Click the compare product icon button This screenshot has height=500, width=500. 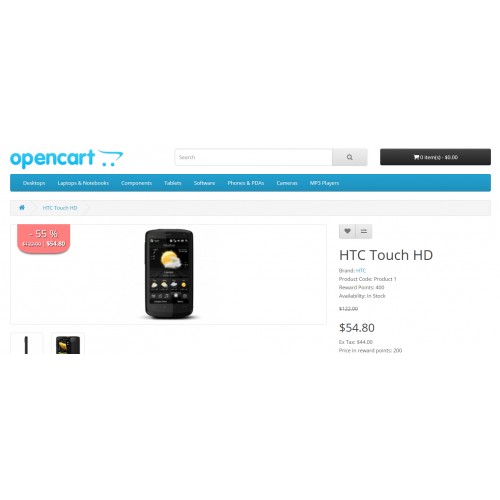click(364, 231)
